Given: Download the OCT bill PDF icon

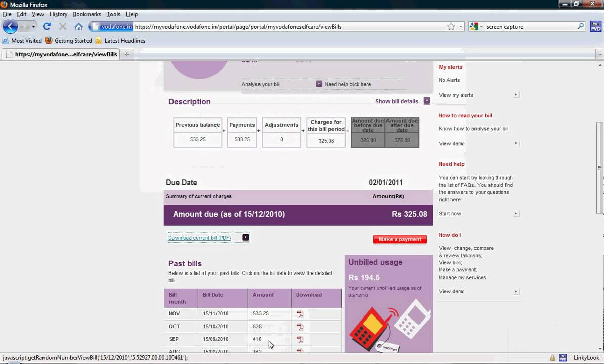Looking at the screenshot, I should (x=299, y=327).
